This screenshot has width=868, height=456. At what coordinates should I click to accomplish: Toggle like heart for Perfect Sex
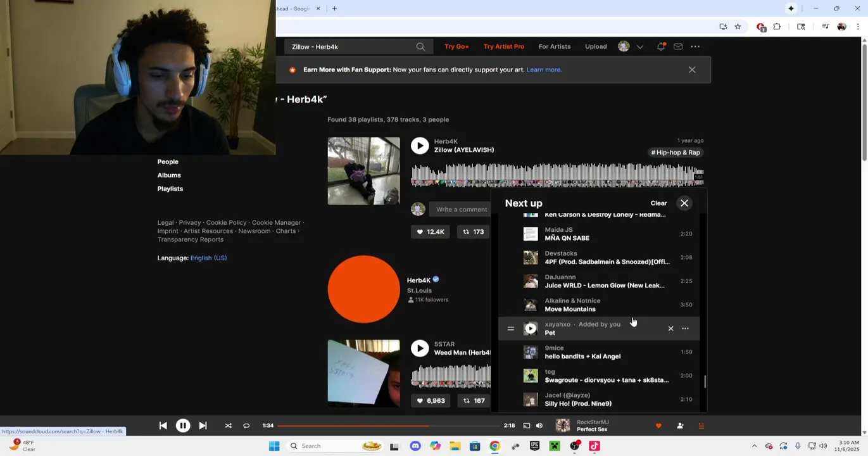[658, 426]
